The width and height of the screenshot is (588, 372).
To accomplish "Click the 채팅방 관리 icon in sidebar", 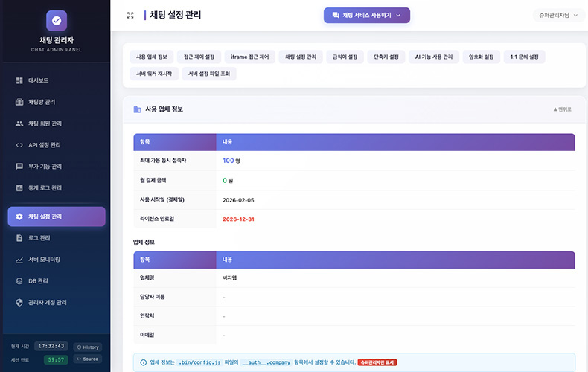I will [x=19, y=102].
